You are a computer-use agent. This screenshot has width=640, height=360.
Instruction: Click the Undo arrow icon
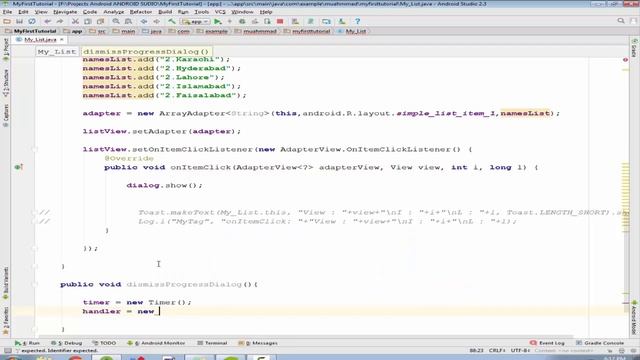(x=48, y=21)
